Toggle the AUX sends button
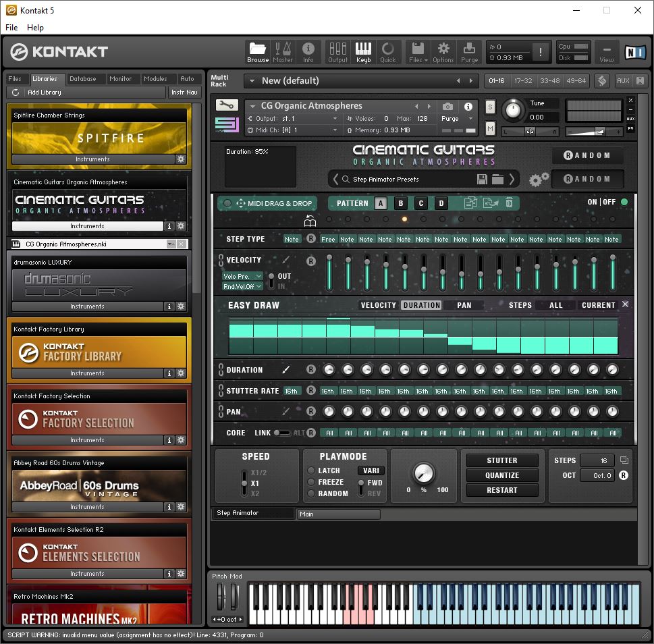Image resolution: width=654 pixels, height=644 pixels. [x=623, y=80]
